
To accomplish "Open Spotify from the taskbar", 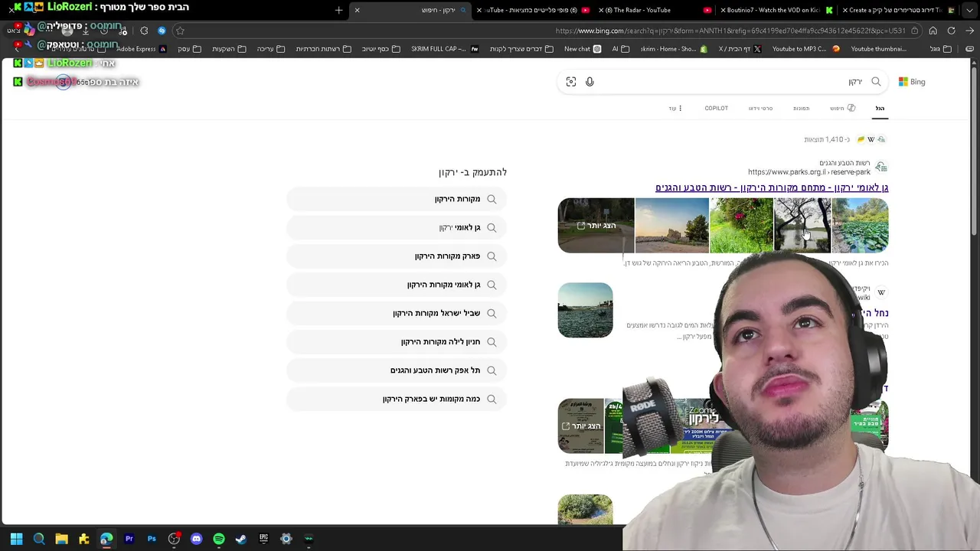I will pos(219,539).
